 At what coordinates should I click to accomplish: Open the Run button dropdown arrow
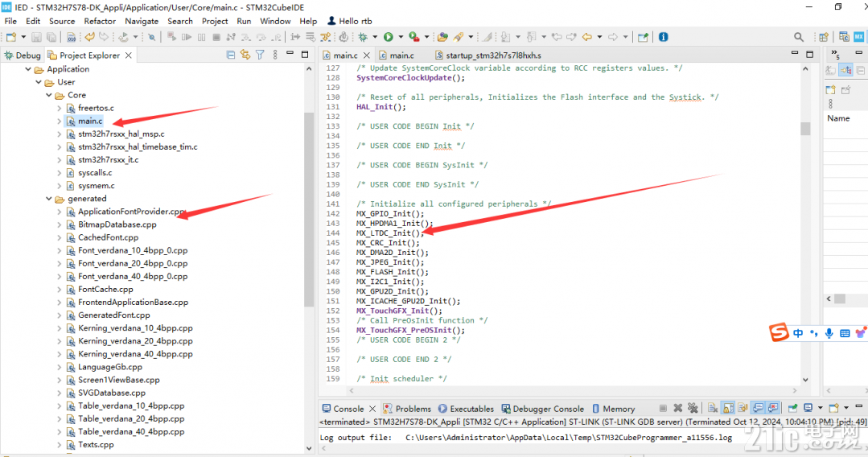(401, 37)
